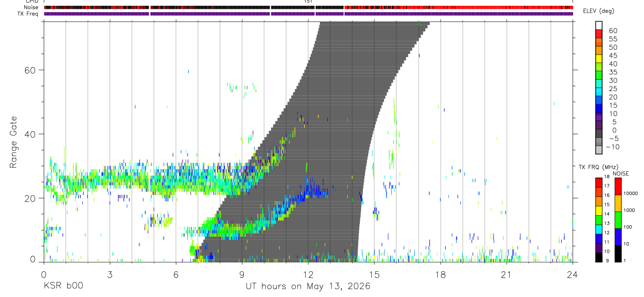Click the red top cell of the TX FRQ bar
Viewport: 644px width, 297px height.
tap(598, 182)
